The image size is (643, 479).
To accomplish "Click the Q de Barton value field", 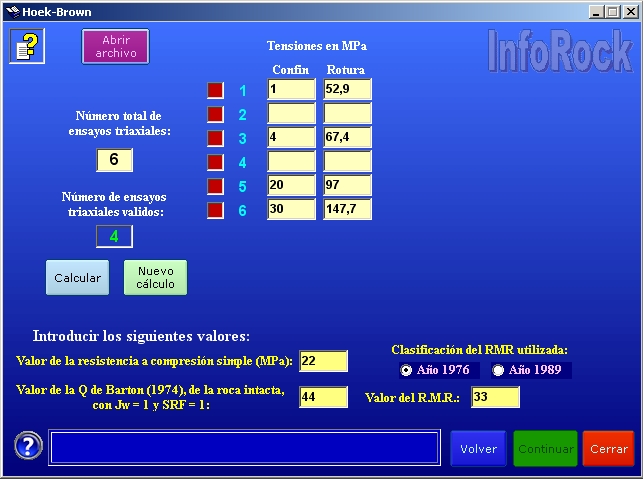I will 323,397.
